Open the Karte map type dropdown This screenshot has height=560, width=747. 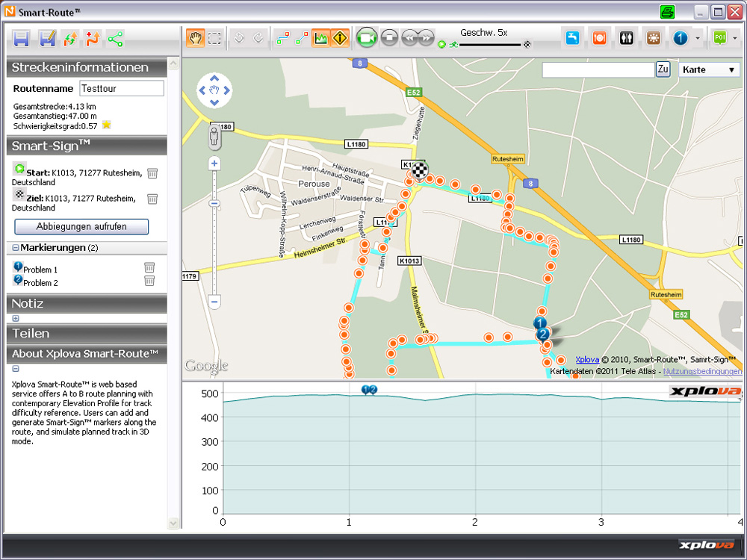(x=708, y=70)
